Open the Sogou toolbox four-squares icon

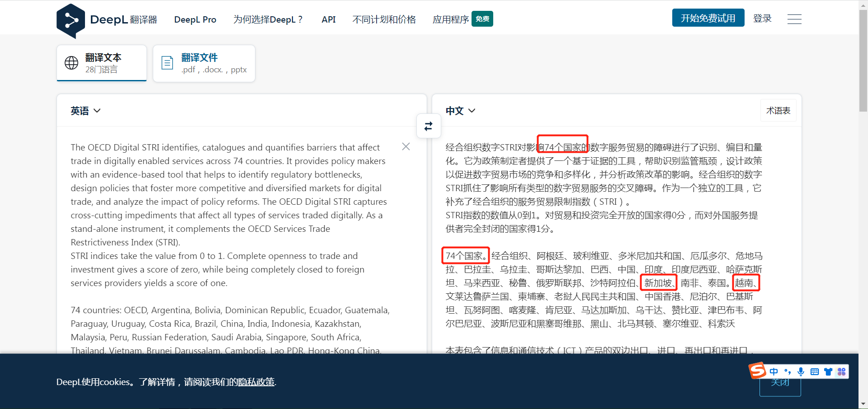click(x=841, y=371)
